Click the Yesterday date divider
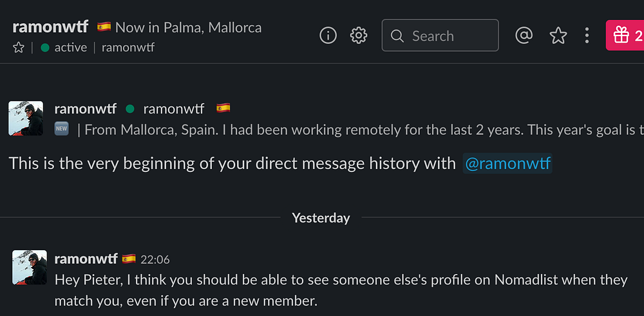 321,218
